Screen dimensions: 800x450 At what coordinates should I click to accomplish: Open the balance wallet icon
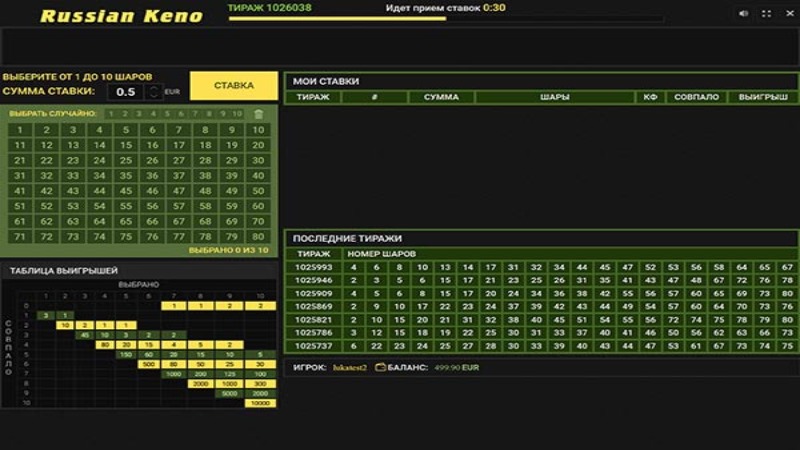pyautogui.click(x=380, y=367)
